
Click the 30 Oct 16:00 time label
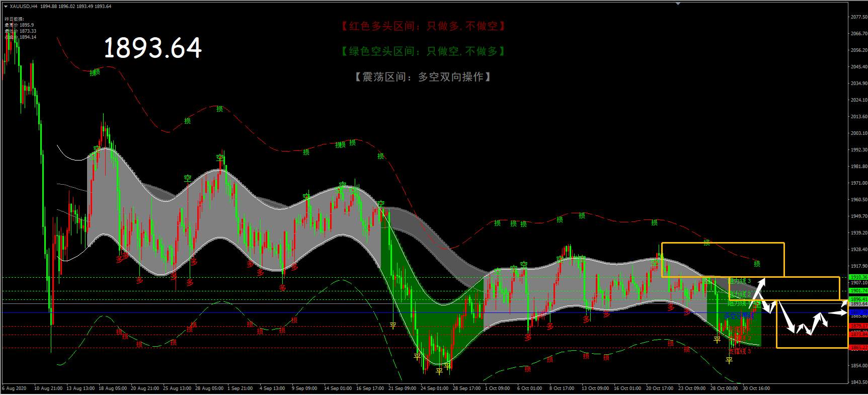pos(756,388)
